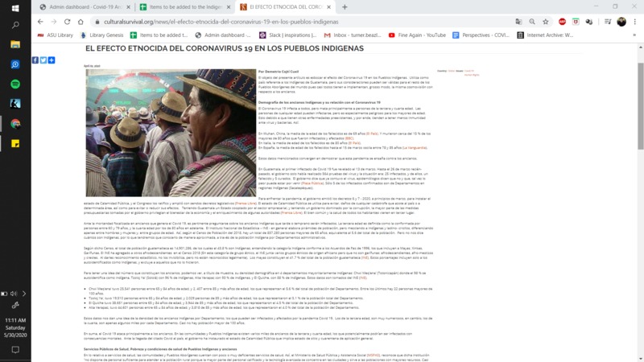Open the Gmail Inbox bookmark
This screenshot has width=644, height=362.
pos(353,35)
